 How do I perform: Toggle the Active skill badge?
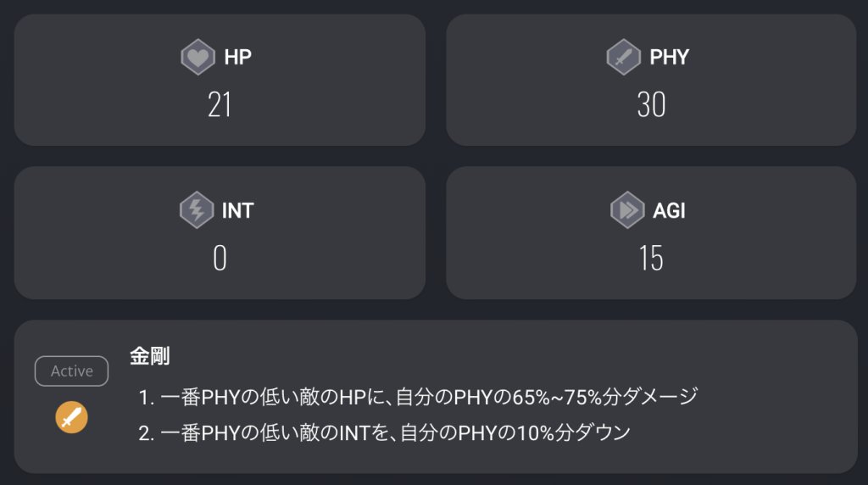[x=71, y=371]
